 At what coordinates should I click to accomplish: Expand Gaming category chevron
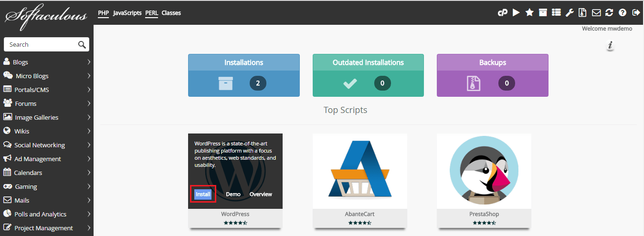click(x=89, y=186)
